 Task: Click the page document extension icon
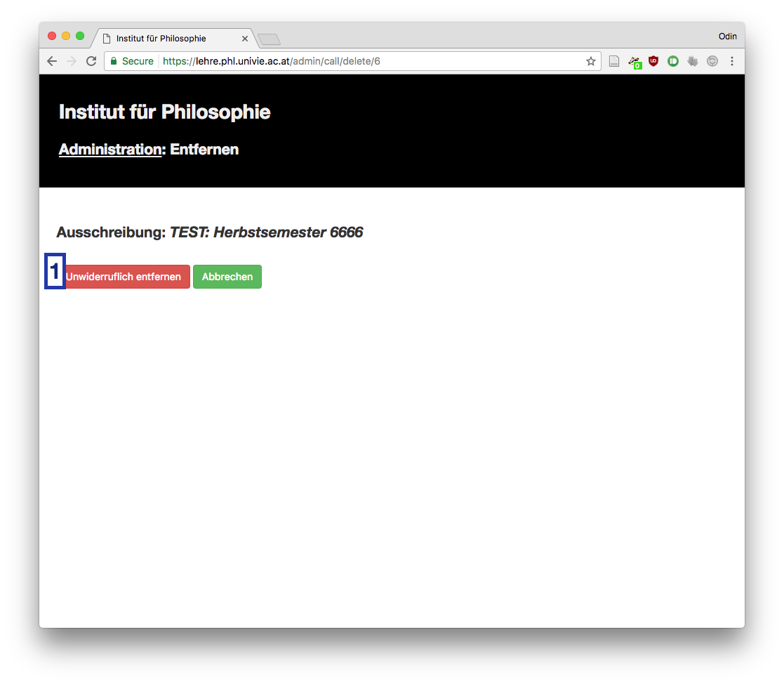(x=614, y=62)
